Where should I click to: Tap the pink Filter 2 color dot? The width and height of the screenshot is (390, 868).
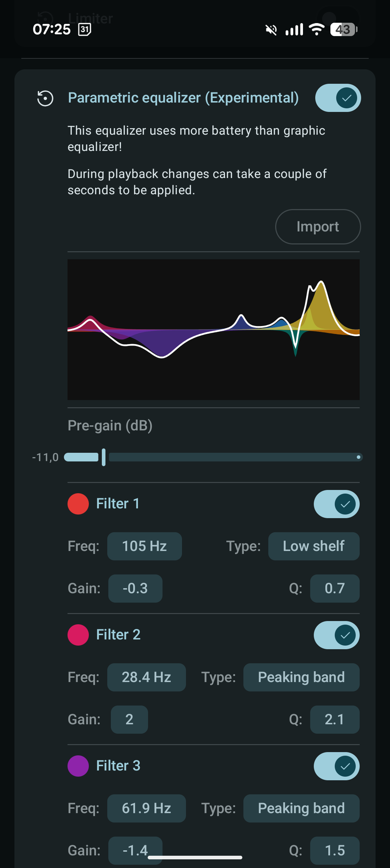tap(78, 635)
